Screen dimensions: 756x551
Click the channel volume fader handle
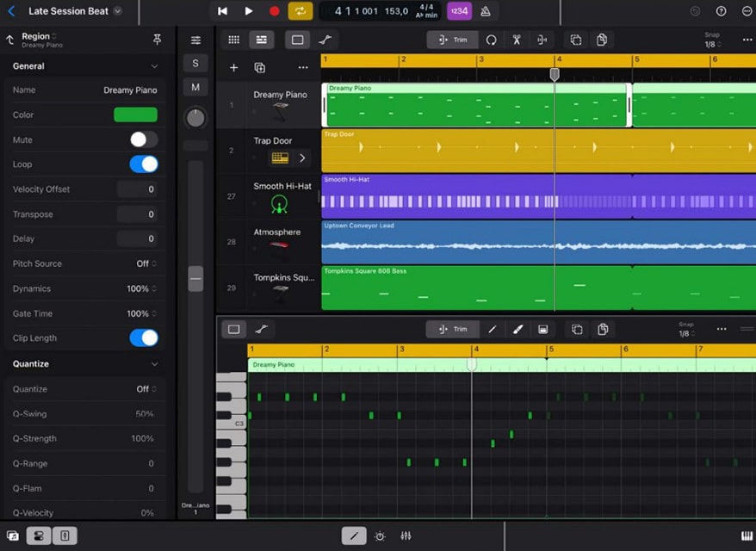pos(195,279)
